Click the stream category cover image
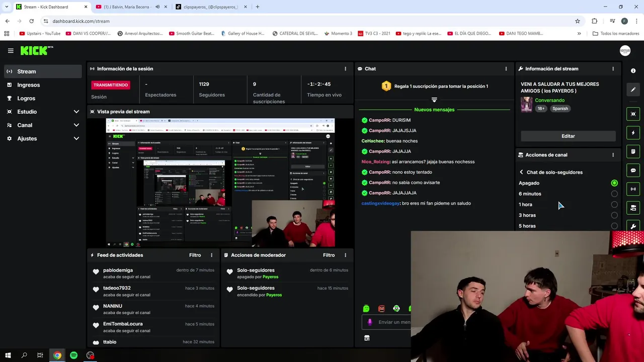 [526, 104]
